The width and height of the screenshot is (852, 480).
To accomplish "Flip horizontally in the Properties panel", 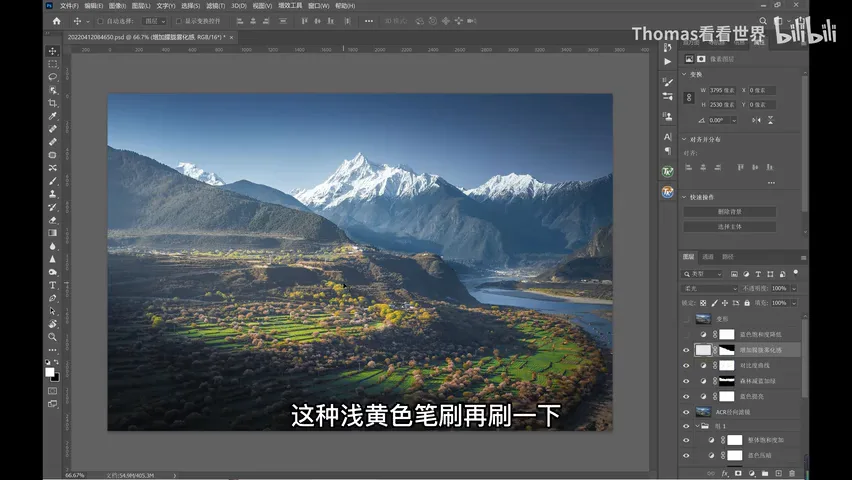I will pos(756,120).
